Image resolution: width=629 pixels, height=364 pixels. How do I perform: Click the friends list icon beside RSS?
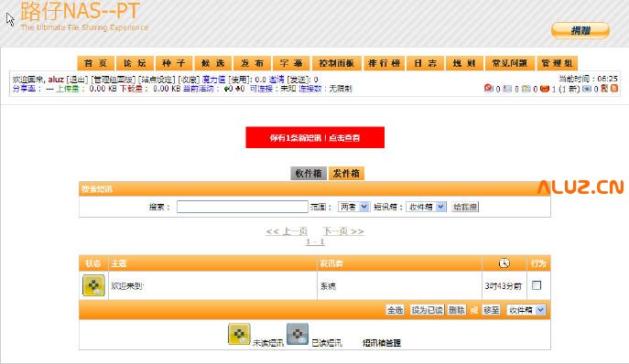[604, 88]
